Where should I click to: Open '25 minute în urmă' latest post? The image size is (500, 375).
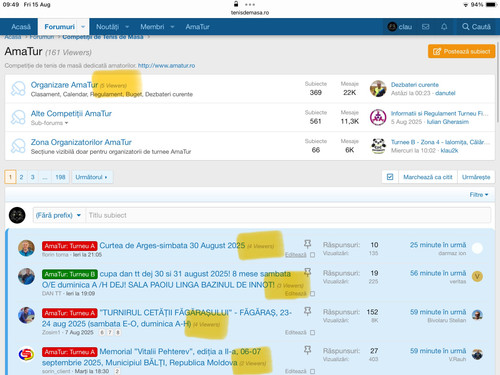438,245
